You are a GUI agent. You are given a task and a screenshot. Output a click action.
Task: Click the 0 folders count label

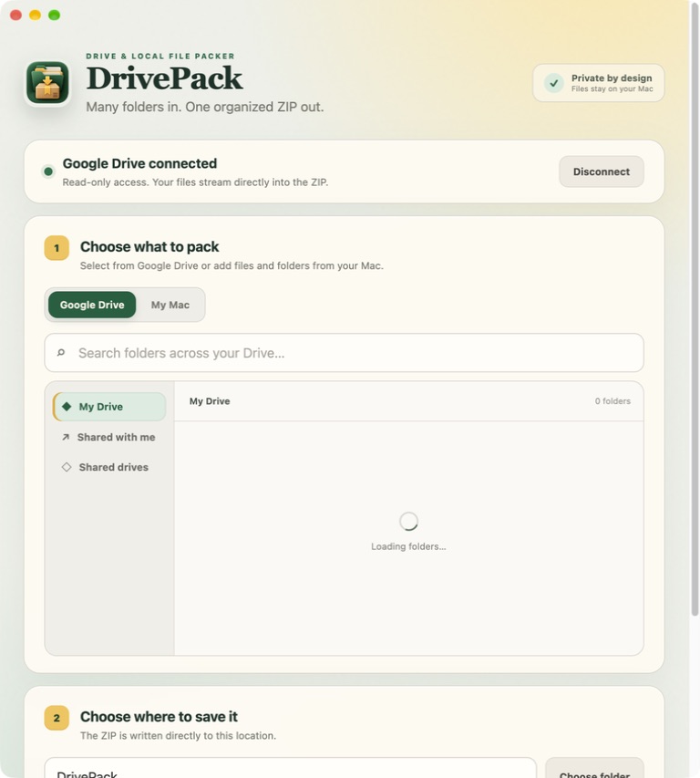pyautogui.click(x=612, y=401)
